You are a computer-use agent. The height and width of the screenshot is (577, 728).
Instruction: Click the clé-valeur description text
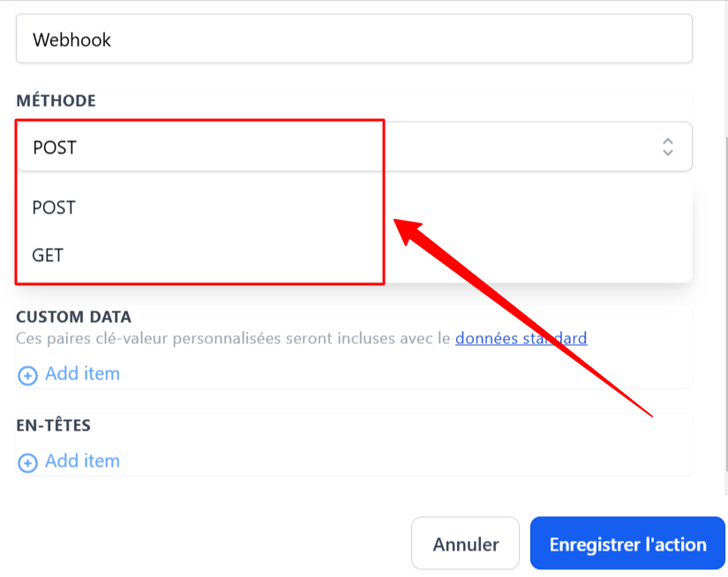tap(233, 339)
